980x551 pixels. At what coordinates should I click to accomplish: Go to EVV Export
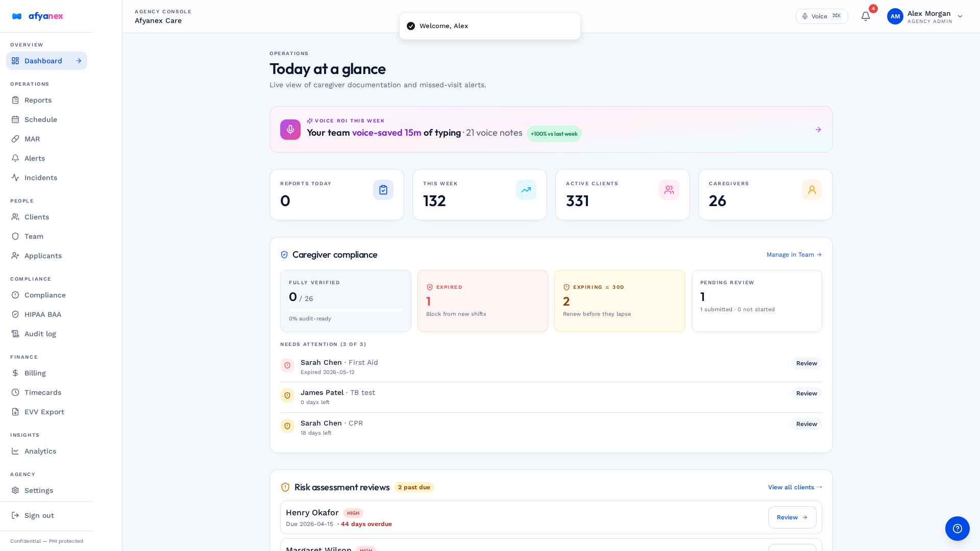tap(46, 412)
